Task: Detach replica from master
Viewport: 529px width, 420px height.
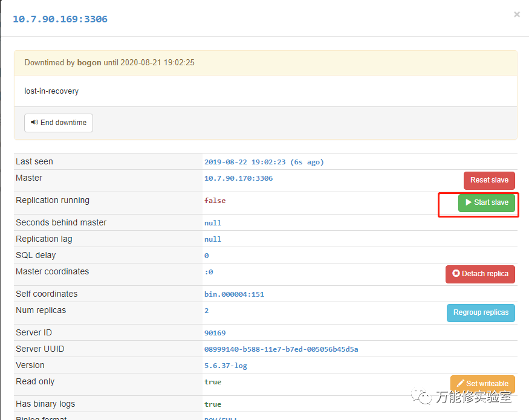Action: 480,274
